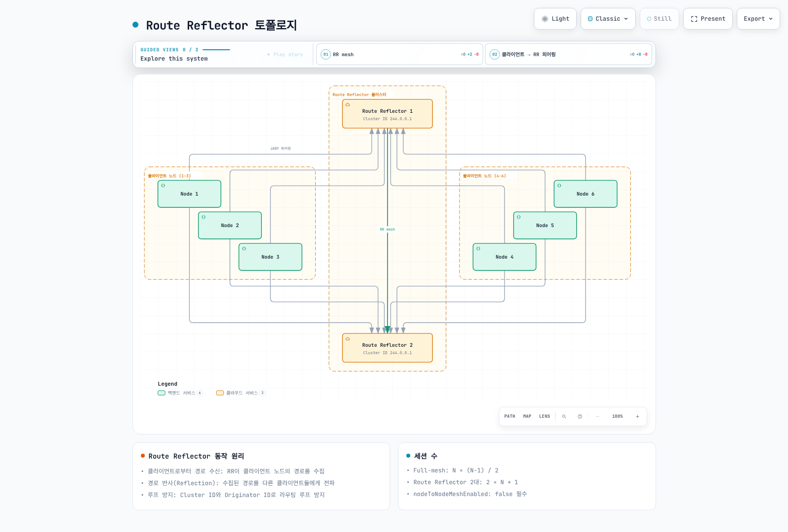Image resolution: width=788 pixels, height=532 pixels.
Task: Click the code icon on Node 1
Action: [x=163, y=186]
